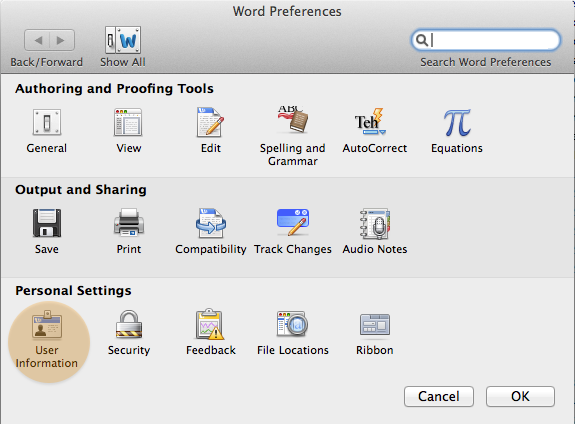Open the General preferences icon
Image resolution: width=575 pixels, height=424 pixels.
[47, 122]
